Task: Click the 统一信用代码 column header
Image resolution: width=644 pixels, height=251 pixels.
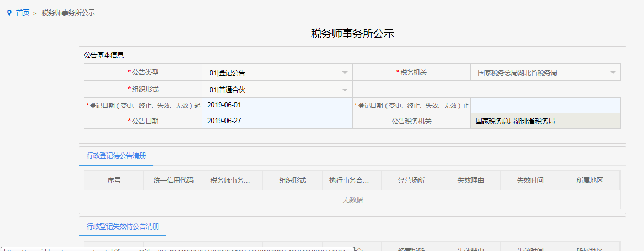Action: (174, 180)
